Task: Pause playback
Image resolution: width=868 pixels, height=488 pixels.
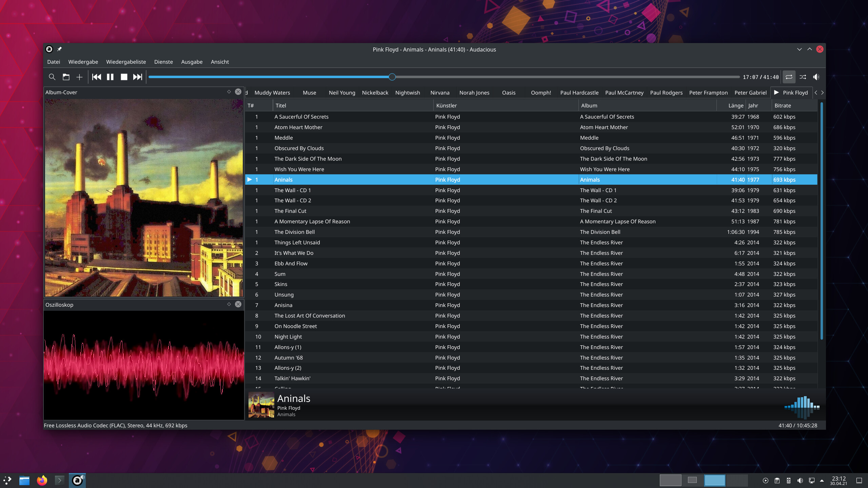Action: tap(110, 77)
